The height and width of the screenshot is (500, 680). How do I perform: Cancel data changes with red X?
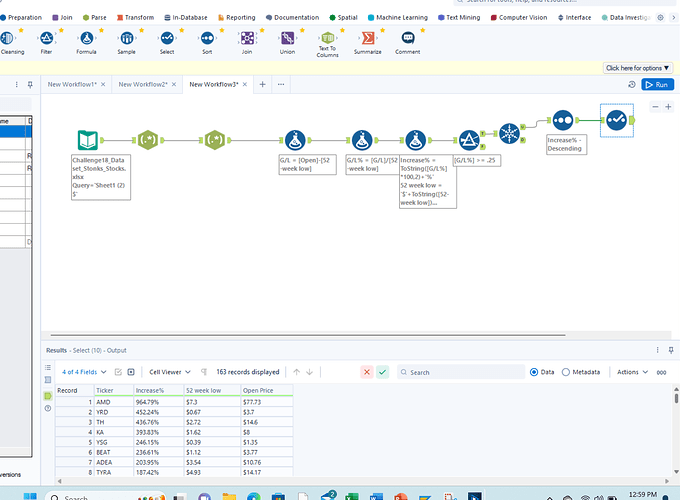[367, 372]
